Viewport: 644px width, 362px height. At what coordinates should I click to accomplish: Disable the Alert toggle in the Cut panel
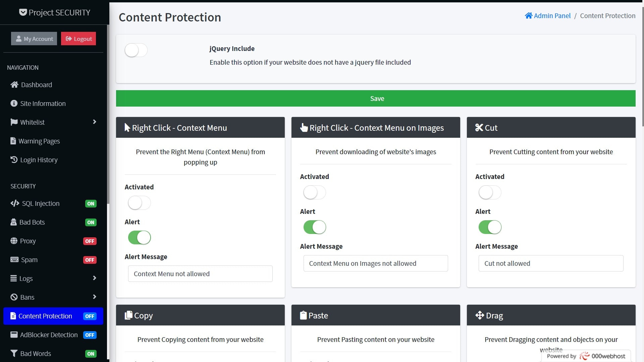[x=489, y=227]
